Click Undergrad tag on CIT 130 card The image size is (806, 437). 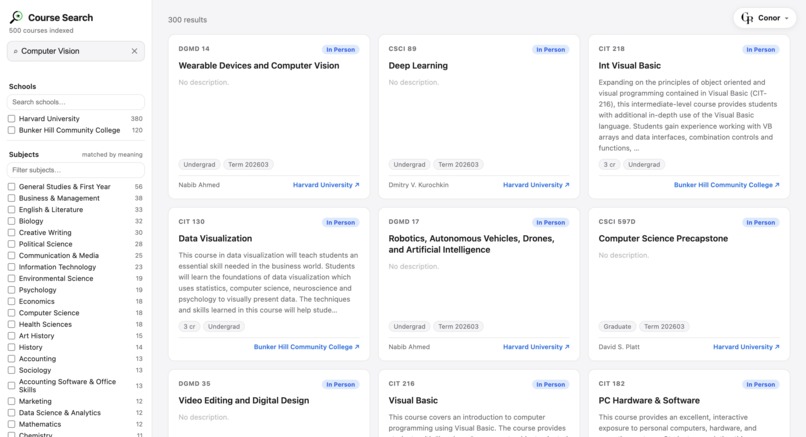pos(224,326)
